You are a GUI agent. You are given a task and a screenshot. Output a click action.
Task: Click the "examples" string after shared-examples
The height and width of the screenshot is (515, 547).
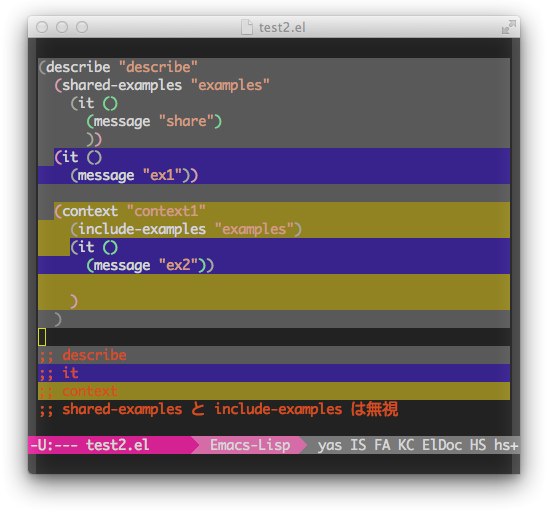pos(230,85)
